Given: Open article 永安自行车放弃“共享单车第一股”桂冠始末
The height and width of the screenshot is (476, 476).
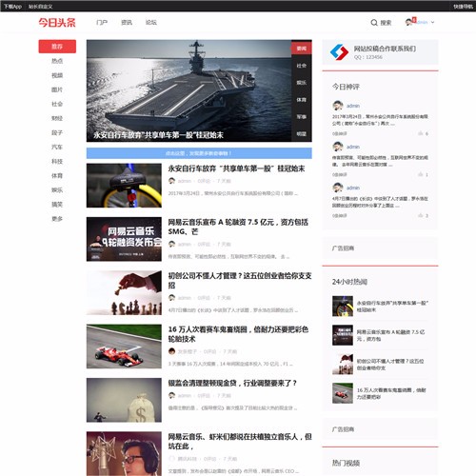Looking at the screenshot, I should [x=236, y=169].
